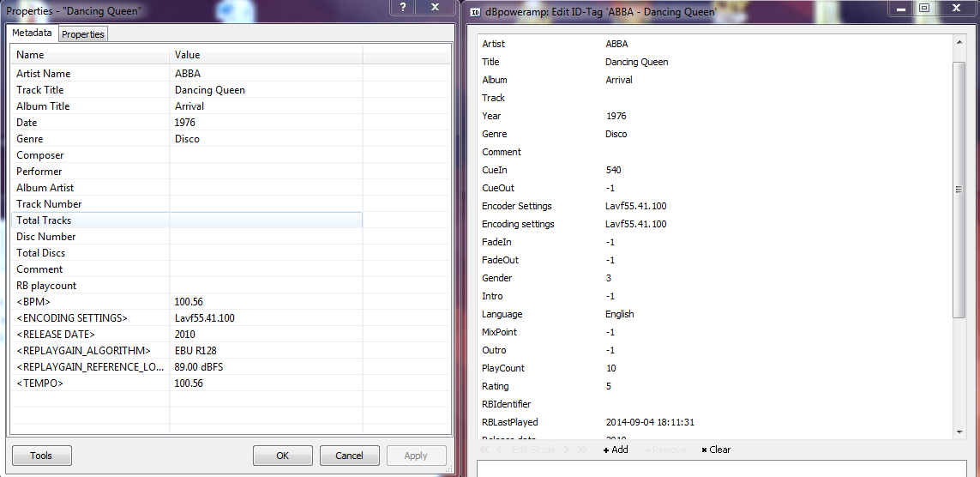
Task: Click Cancel in Properties dialog
Action: point(349,455)
